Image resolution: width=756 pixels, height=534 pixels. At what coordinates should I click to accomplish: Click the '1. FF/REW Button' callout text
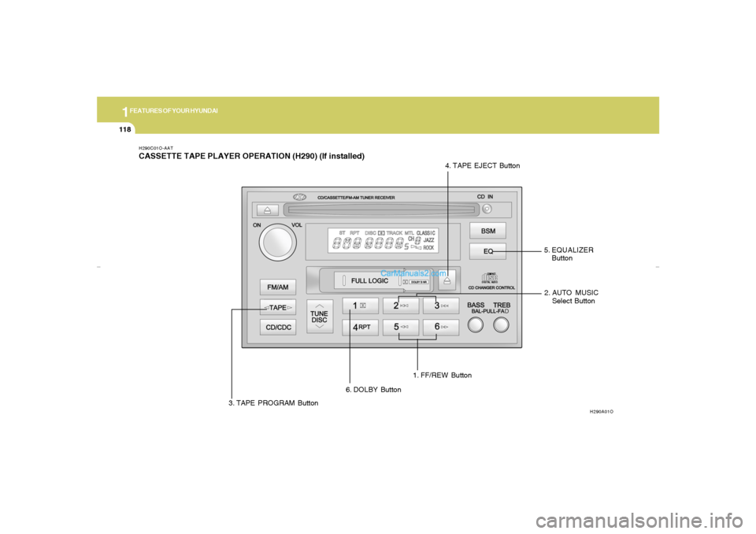tap(442, 375)
